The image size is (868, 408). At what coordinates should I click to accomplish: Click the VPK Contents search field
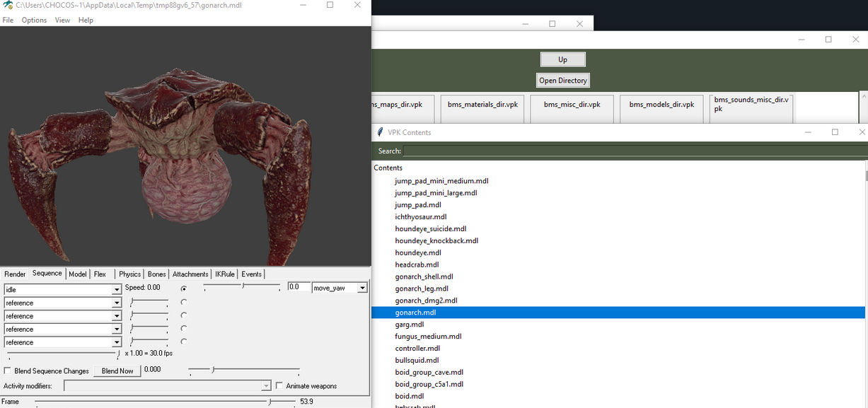click(634, 151)
